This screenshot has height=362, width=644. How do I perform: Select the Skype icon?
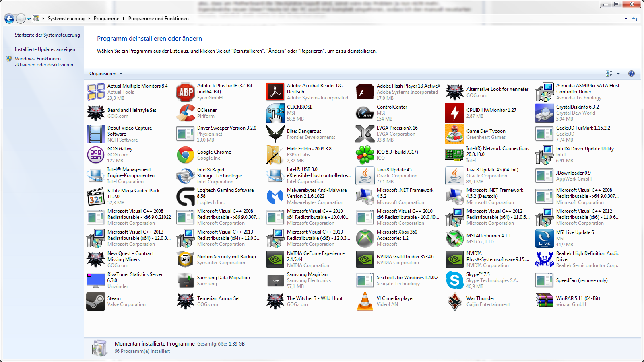(x=455, y=280)
